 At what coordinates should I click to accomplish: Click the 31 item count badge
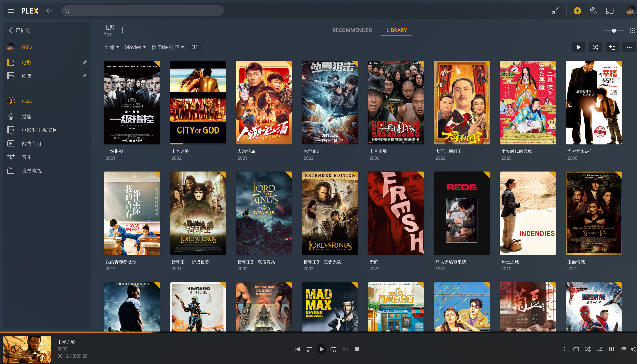pos(195,47)
